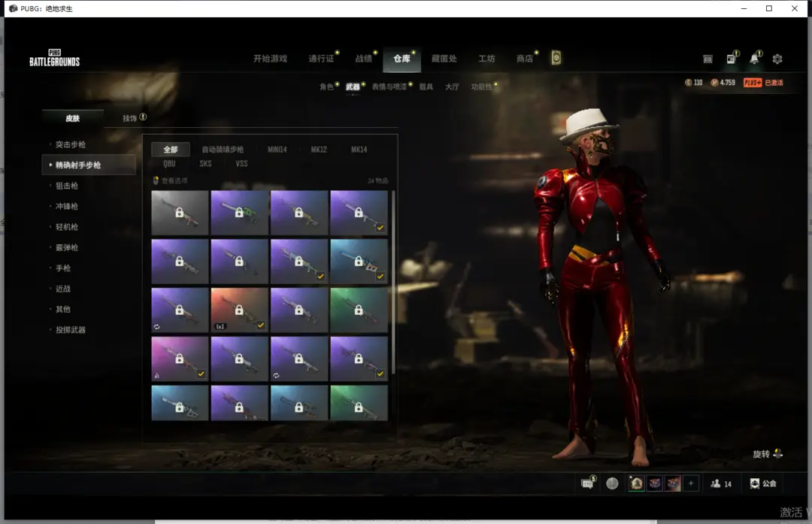The width and height of the screenshot is (812, 524).
Task: Toggle equip checkmark on Lv1 orange skin
Action: point(260,326)
